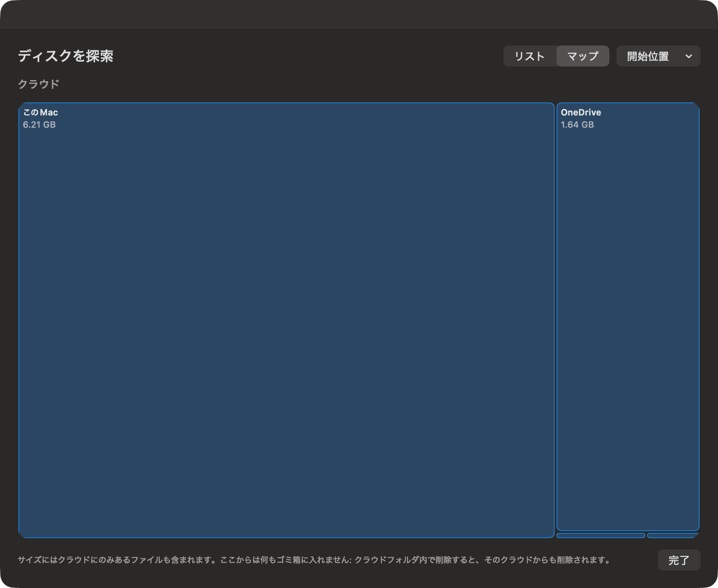
Task: Click the 1.64 GB size value
Action: click(577, 125)
